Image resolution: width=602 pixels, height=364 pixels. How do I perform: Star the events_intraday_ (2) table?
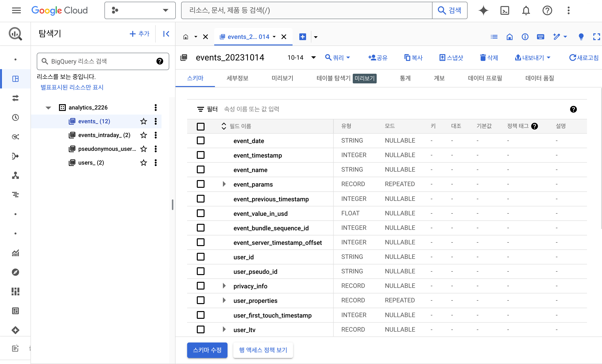pos(143,135)
